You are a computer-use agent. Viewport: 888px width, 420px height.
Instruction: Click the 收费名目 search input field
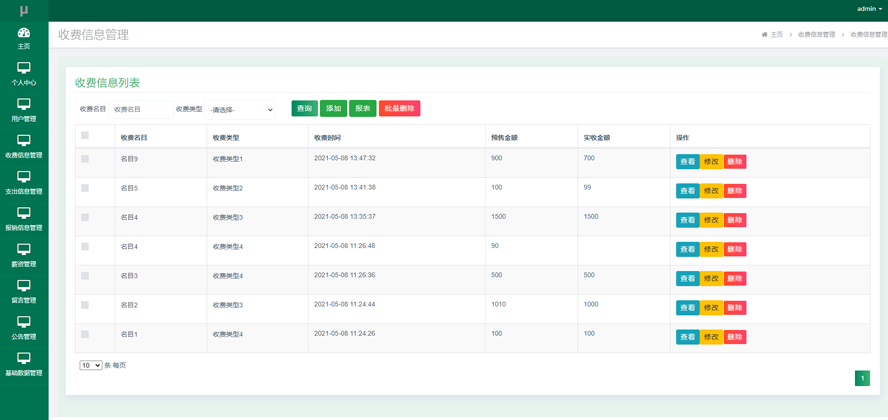click(140, 109)
